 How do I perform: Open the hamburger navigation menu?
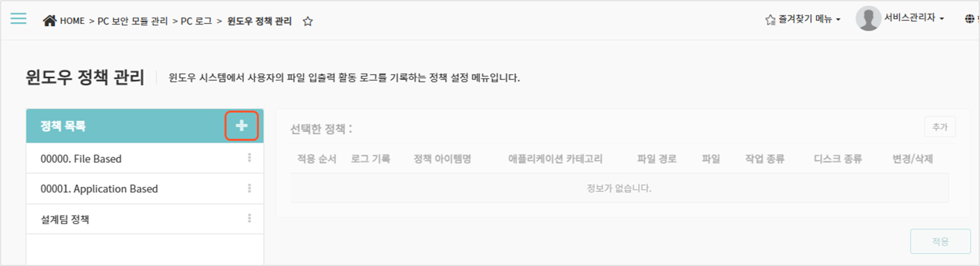point(18,19)
